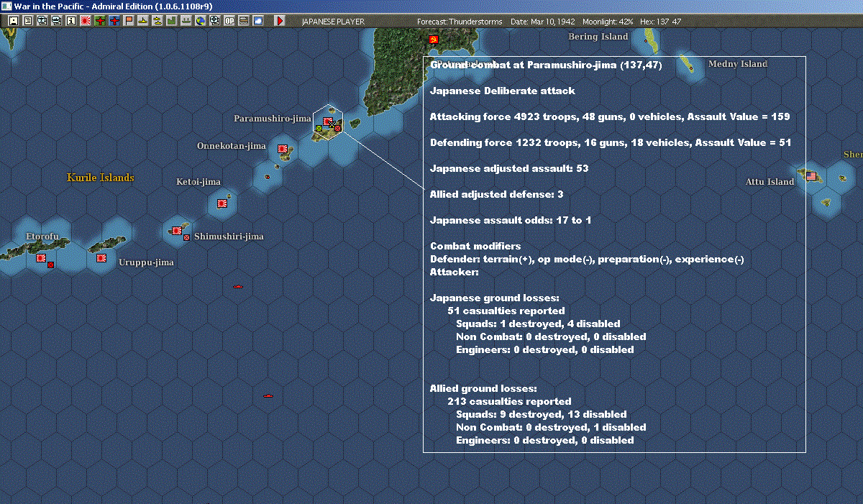The height and width of the screenshot is (504, 863).
Task: Click the Kurile Islands region label
Action: pos(101,178)
